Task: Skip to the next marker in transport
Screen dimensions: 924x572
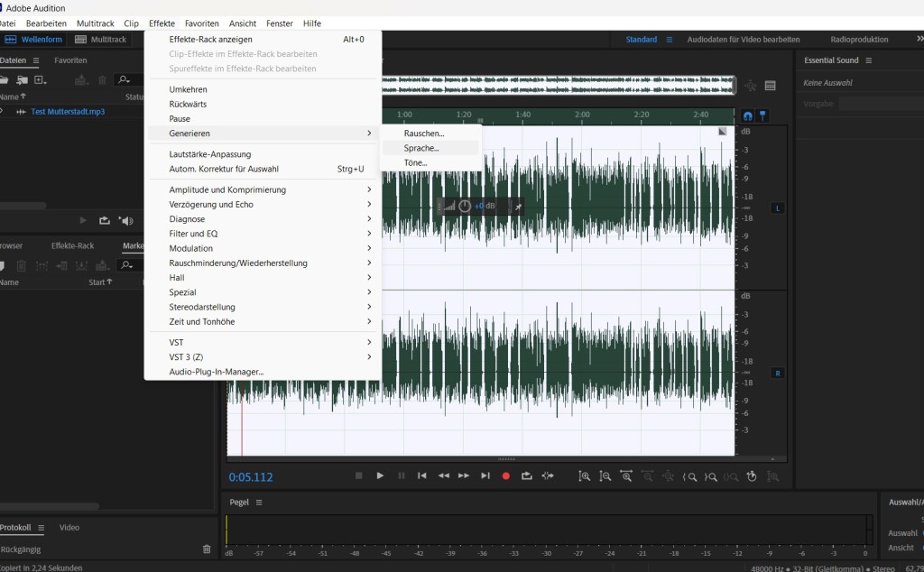Action: point(485,475)
